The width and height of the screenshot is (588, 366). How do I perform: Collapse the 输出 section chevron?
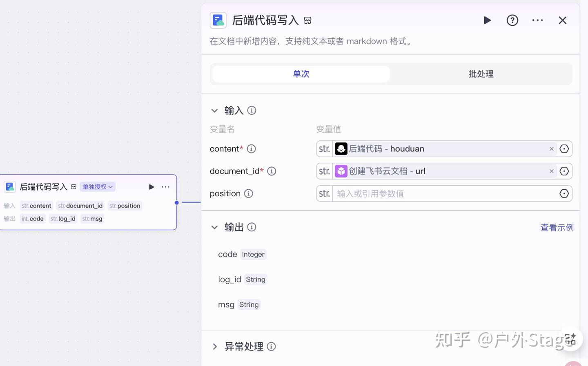pyautogui.click(x=214, y=227)
